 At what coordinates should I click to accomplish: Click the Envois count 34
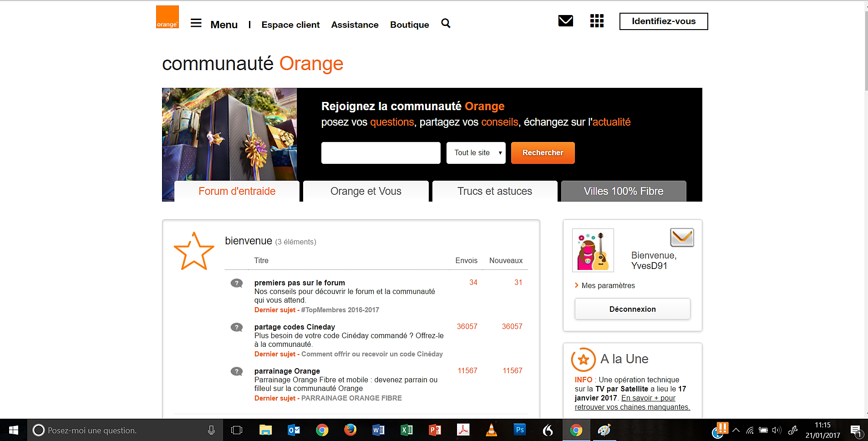point(473,282)
